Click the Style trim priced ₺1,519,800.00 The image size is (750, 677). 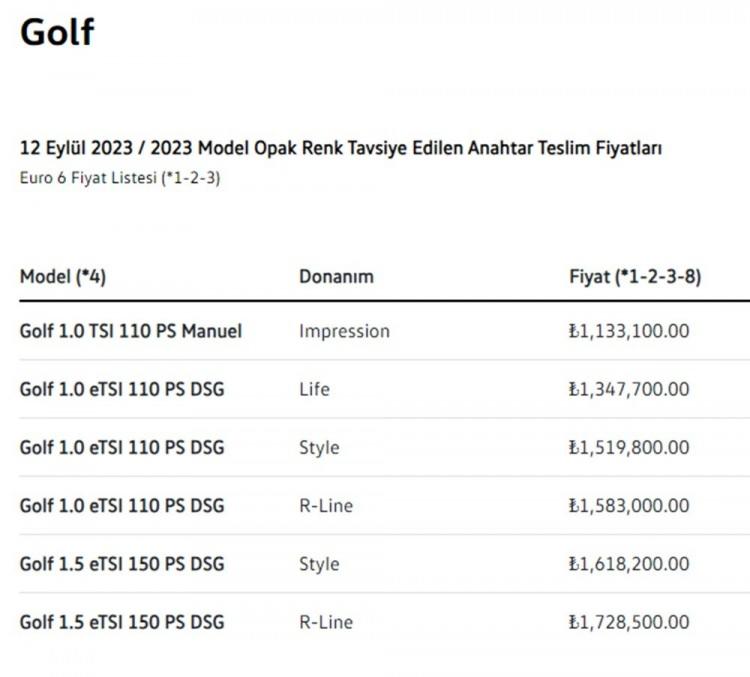[x=319, y=448]
